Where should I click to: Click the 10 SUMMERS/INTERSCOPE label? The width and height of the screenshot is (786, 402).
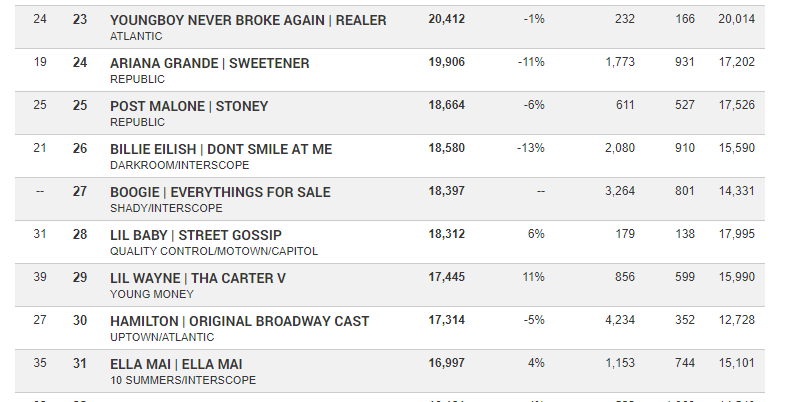183,380
